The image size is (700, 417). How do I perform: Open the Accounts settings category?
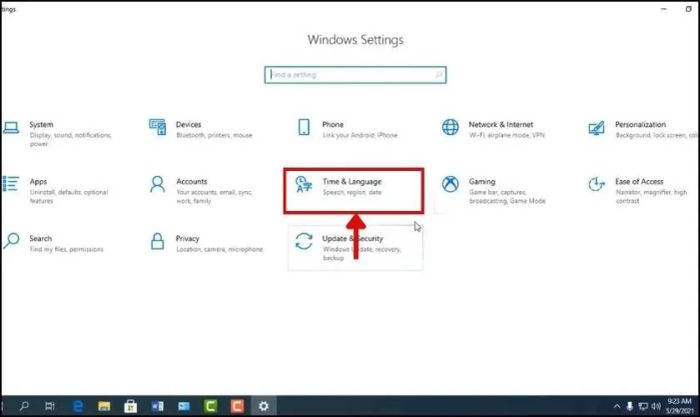201,191
